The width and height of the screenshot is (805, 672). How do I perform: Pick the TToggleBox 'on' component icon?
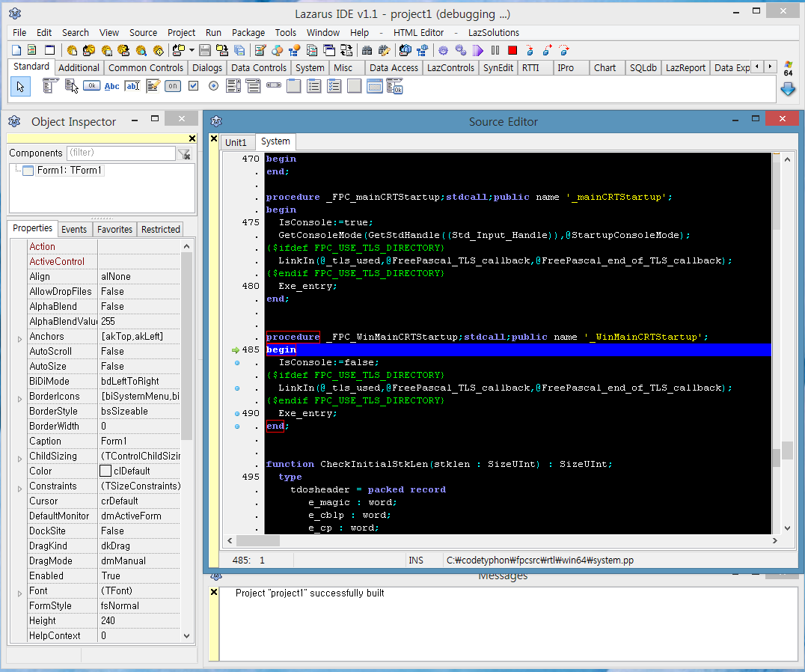(173, 86)
